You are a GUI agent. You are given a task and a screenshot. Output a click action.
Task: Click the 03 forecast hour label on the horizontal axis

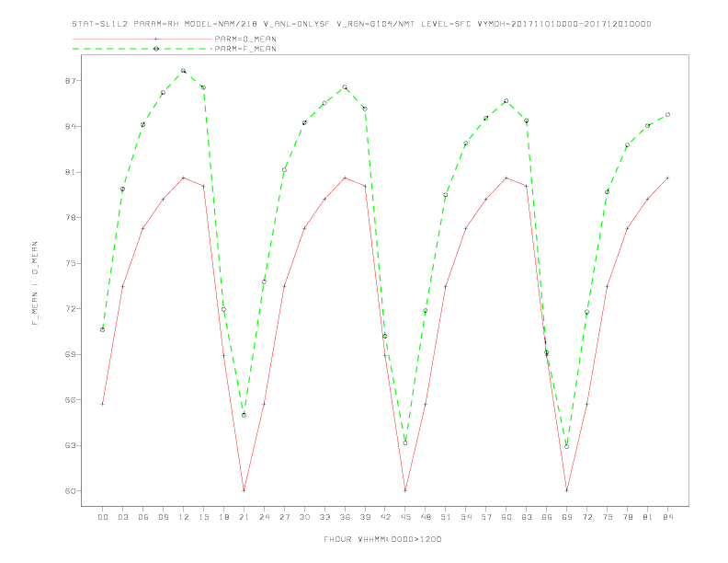122,517
